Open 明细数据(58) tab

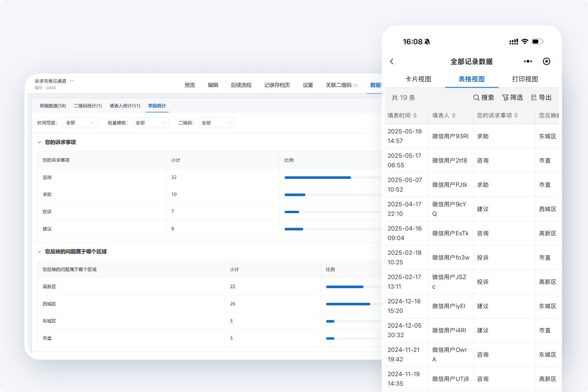[53, 105]
